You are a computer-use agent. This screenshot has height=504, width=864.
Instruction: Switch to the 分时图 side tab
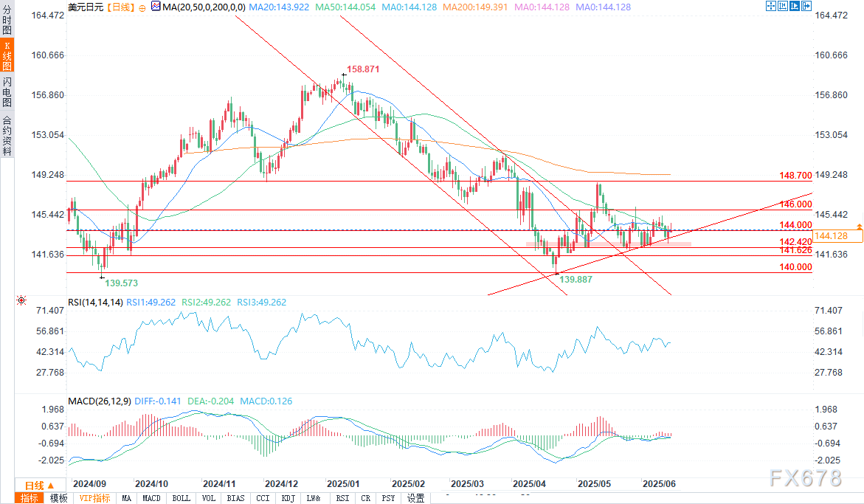(x=7, y=18)
